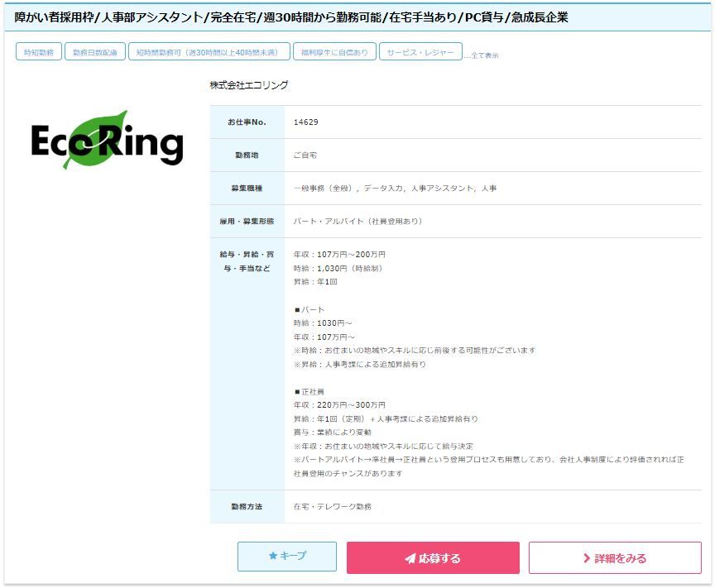This screenshot has height=588, width=715.
Task: Click the chevron icon on 詳細をみる
Action: 587,558
